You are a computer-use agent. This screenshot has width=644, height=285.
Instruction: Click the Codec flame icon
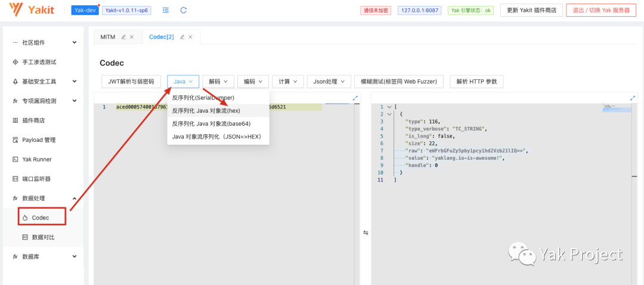[x=24, y=218]
